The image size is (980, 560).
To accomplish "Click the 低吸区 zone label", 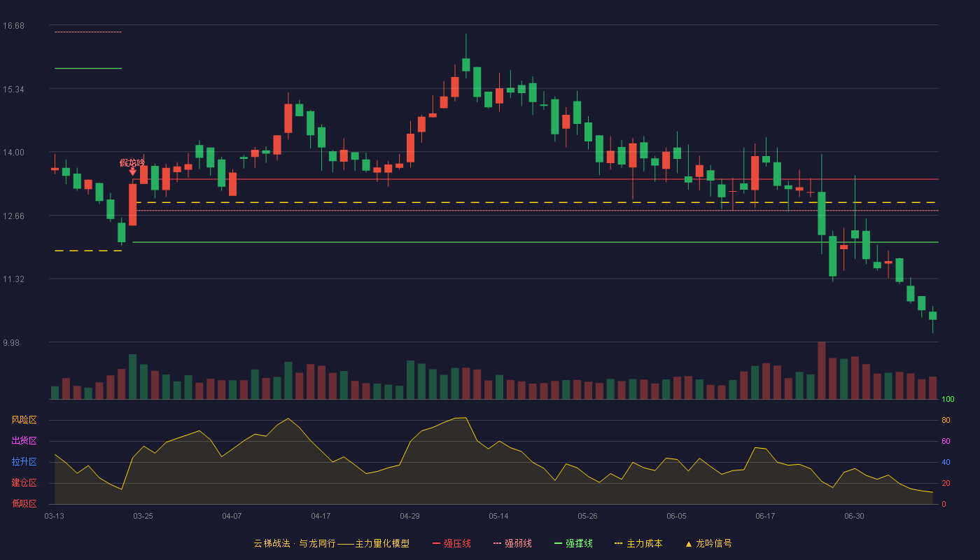I will [x=24, y=503].
